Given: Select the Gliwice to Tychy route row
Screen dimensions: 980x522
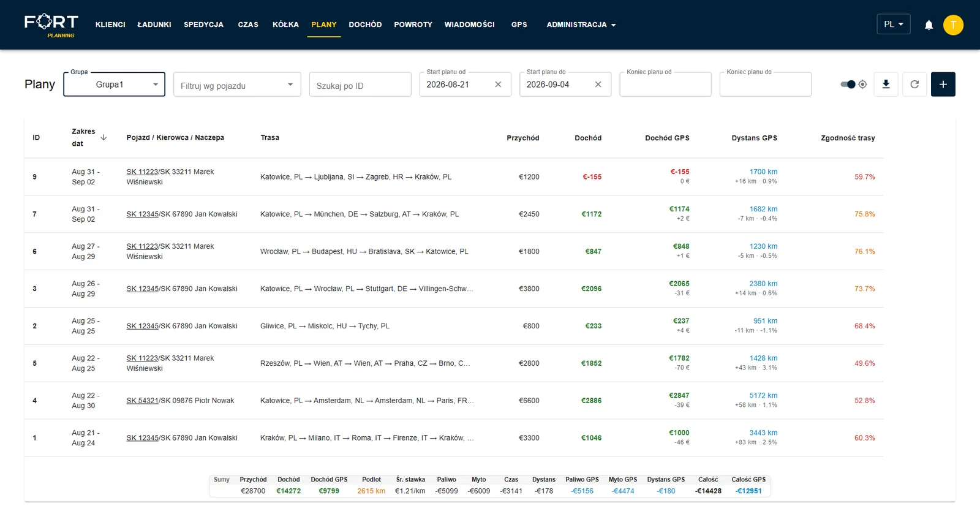Looking at the screenshot, I should point(454,326).
